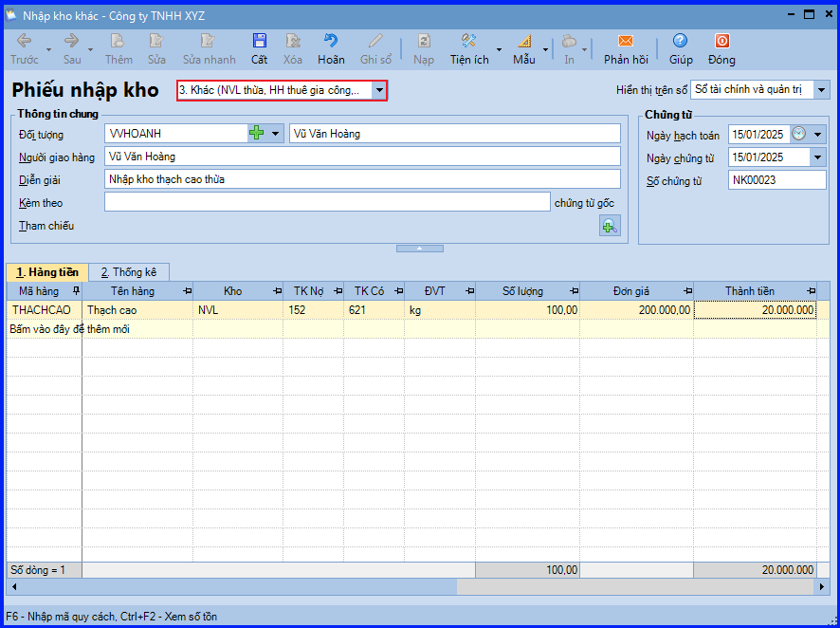This screenshot has width=840, height=628.
Task: Click the Diễn giải input field
Action: point(361,179)
